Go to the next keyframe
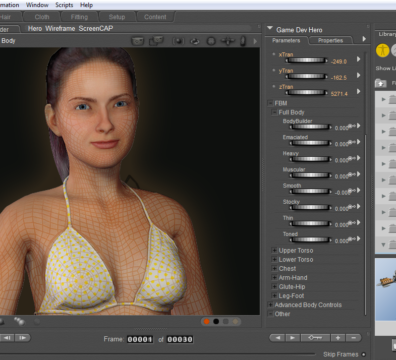 tap(293, 338)
